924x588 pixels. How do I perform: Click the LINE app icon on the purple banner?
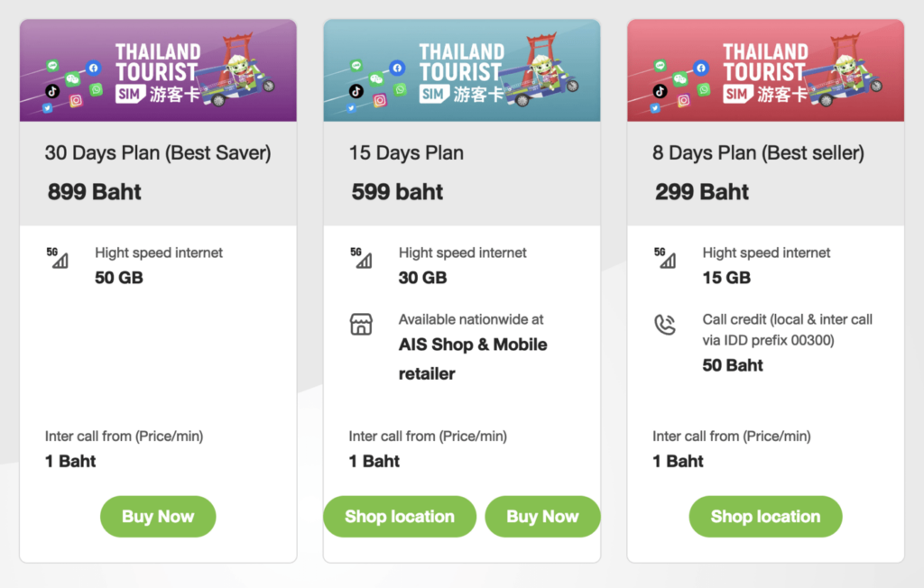click(52, 67)
